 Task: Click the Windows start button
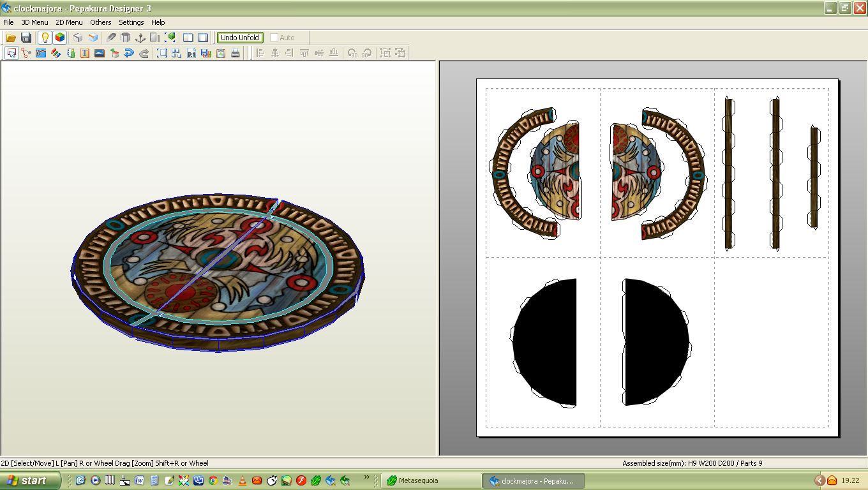pyautogui.click(x=31, y=480)
